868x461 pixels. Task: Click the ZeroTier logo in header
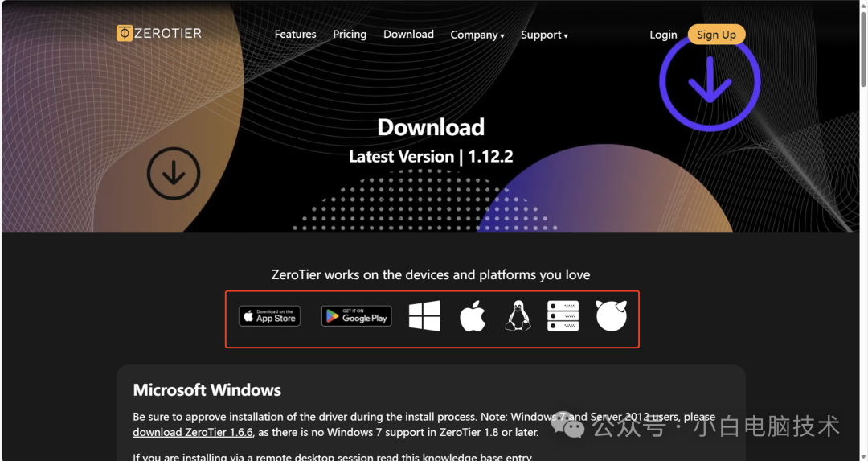point(159,33)
